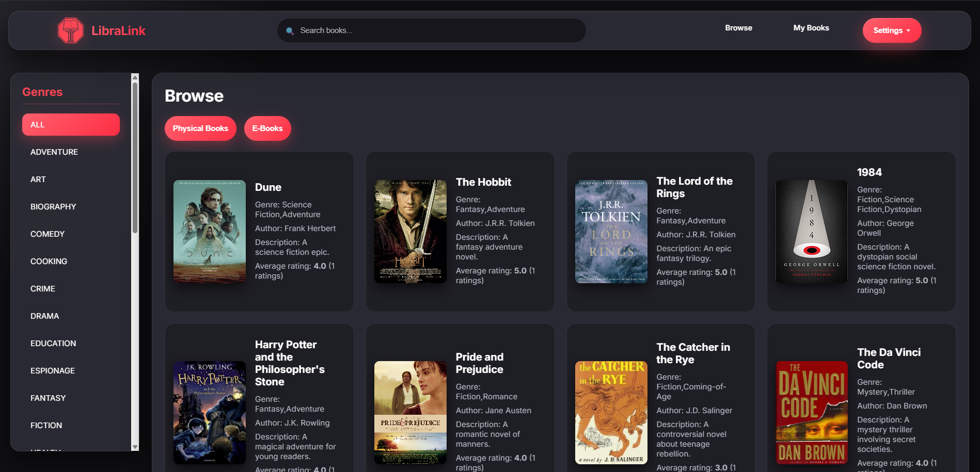Click the genre list scroll-down arrow

(x=135, y=447)
